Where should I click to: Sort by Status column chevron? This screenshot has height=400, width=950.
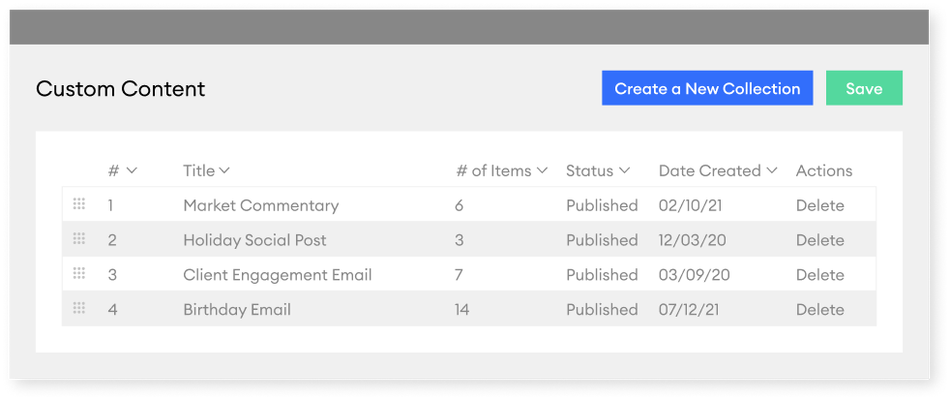[624, 171]
